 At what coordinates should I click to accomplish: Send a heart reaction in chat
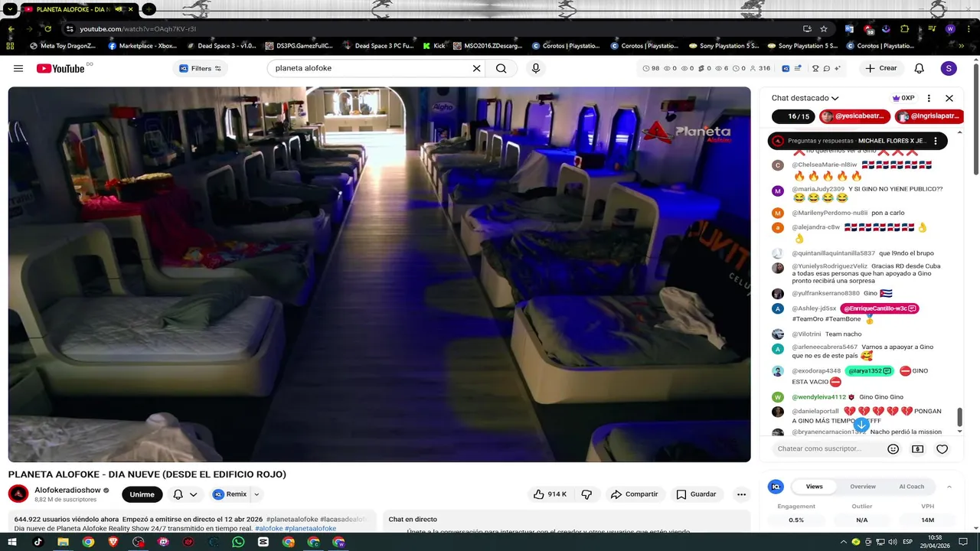[x=942, y=449]
